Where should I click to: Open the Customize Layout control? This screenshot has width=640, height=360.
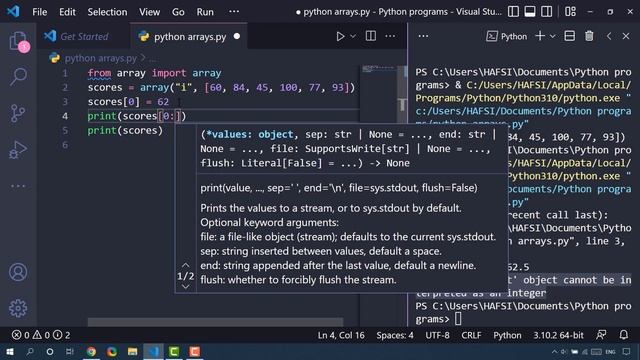(x=570, y=11)
